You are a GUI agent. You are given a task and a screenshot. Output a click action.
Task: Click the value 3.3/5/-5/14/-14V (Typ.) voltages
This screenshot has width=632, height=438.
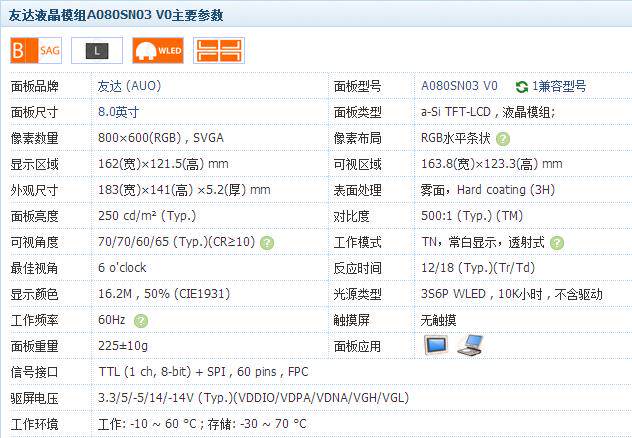254,398
